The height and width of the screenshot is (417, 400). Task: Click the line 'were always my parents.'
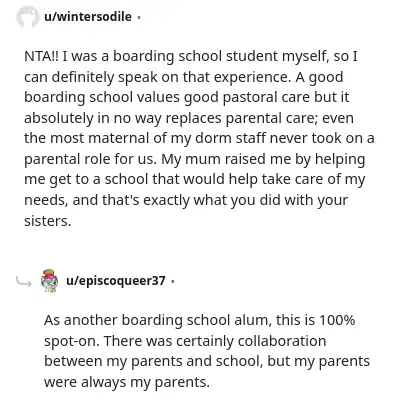click(127, 382)
